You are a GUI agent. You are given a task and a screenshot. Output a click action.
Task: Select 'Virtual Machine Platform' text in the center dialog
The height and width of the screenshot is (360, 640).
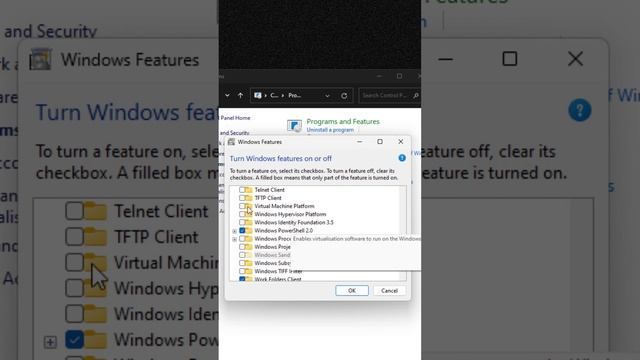point(284,206)
